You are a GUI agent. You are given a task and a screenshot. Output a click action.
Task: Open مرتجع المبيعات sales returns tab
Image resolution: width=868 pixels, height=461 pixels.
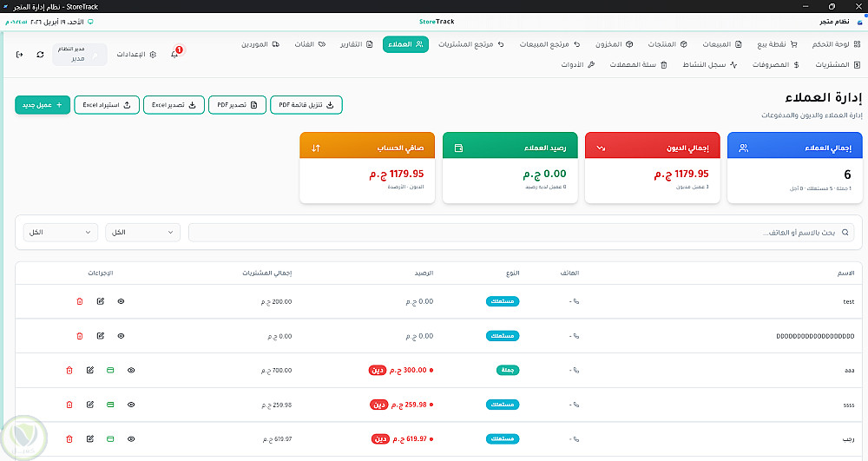(549, 44)
